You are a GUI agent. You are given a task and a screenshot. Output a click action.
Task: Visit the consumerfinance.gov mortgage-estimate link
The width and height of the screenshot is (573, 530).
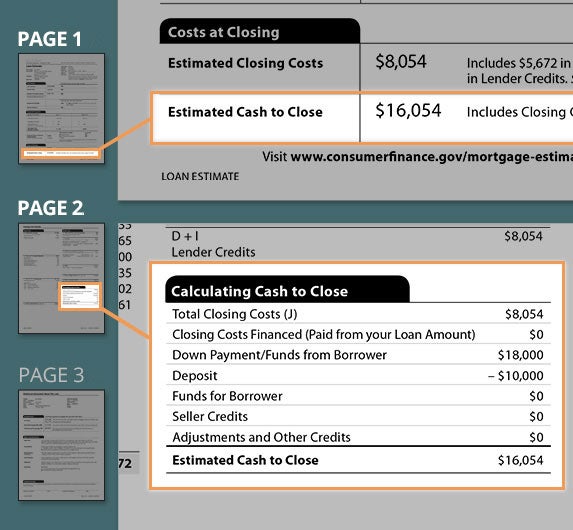coord(432,157)
